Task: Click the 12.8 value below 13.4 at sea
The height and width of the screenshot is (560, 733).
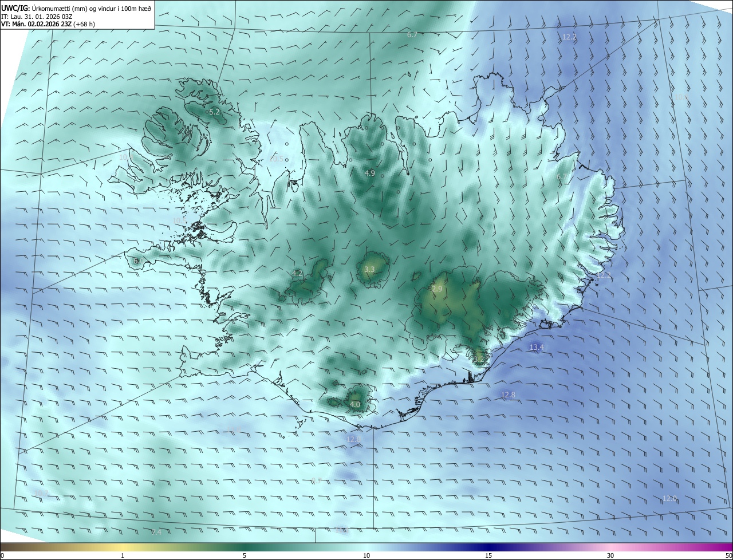Action: coord(508,395)
